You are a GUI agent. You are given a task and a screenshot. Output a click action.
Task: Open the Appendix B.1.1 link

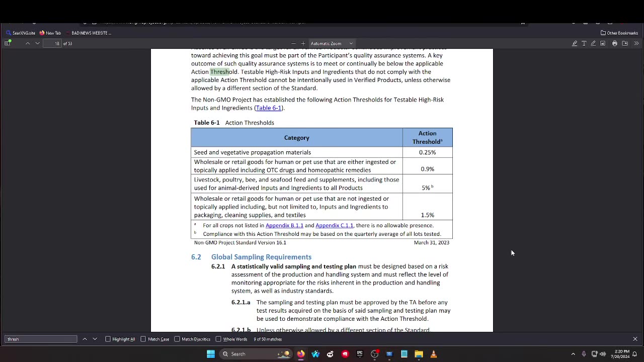click(284, 225)
